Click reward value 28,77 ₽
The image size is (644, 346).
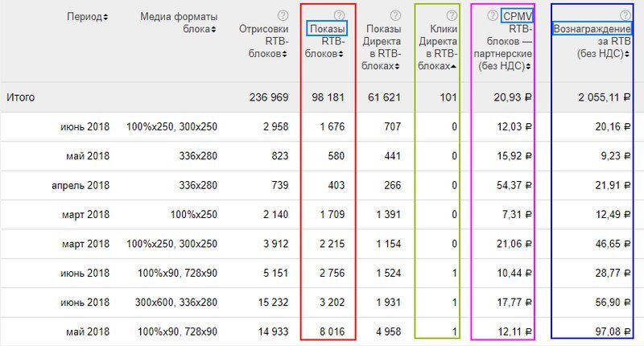(x=613, y=273)
